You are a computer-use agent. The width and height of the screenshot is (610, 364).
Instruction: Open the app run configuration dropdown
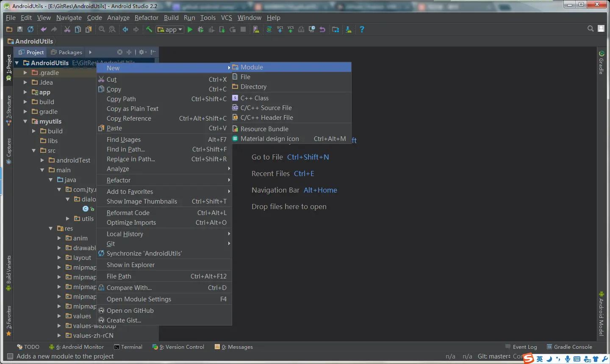click(x=170, y=29)
